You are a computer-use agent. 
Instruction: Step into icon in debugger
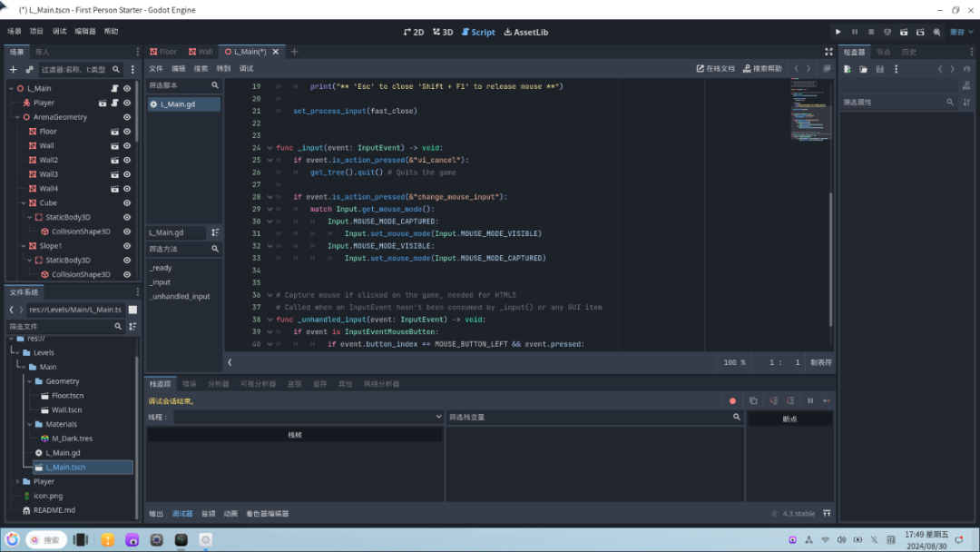click(774, 401)
